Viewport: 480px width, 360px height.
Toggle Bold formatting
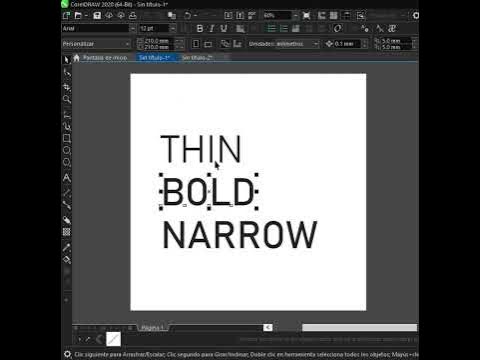(x=200, y=29)
